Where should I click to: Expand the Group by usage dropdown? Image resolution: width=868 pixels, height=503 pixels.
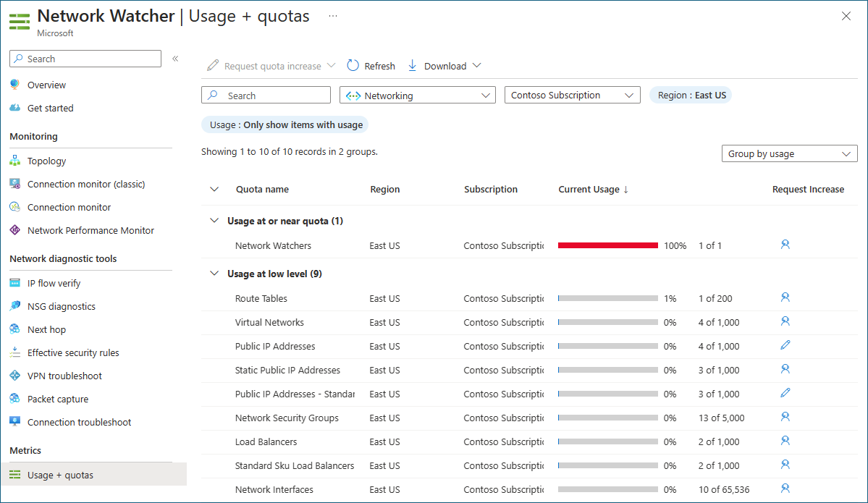[x=789, y=153]
